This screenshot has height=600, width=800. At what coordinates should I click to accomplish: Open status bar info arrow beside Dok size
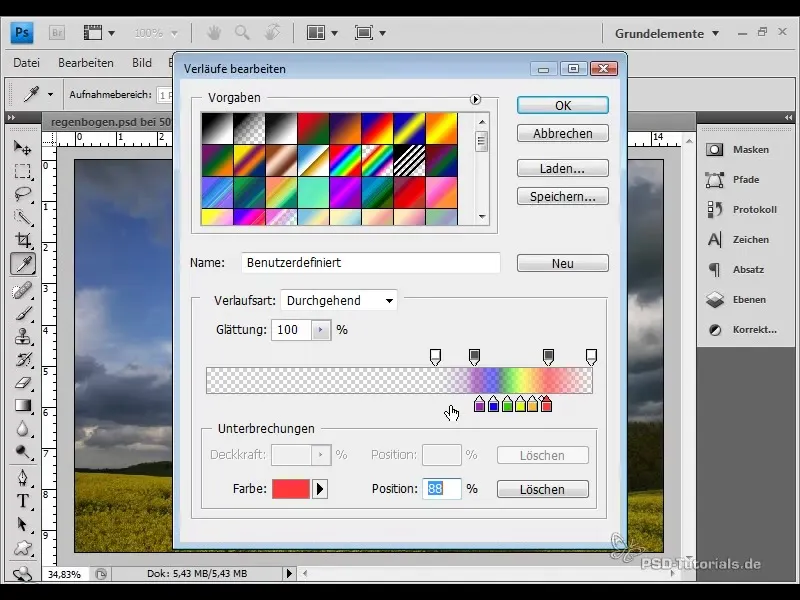(289, 573)
